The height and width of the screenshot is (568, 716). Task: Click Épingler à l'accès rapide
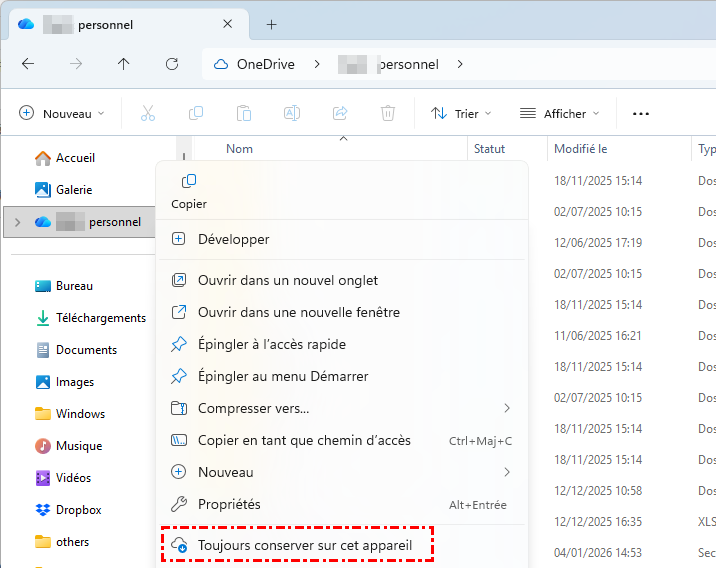(x=272, y=344)
